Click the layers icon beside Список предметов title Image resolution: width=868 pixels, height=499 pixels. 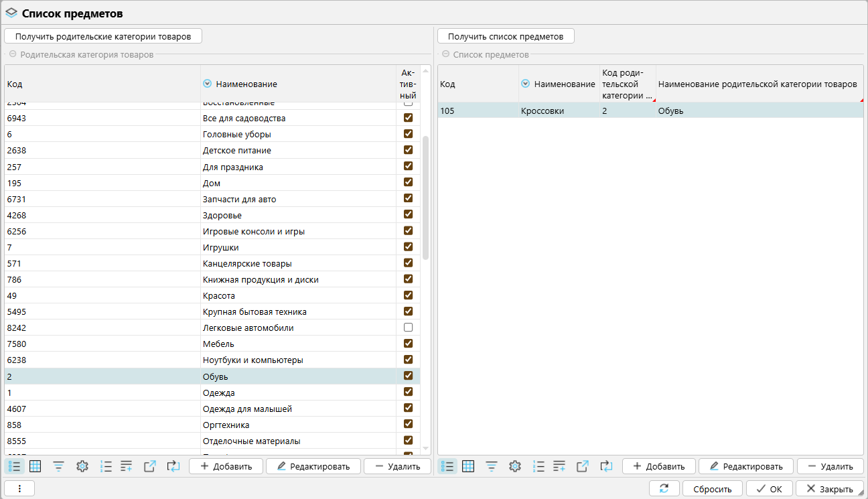pos(11,13)
